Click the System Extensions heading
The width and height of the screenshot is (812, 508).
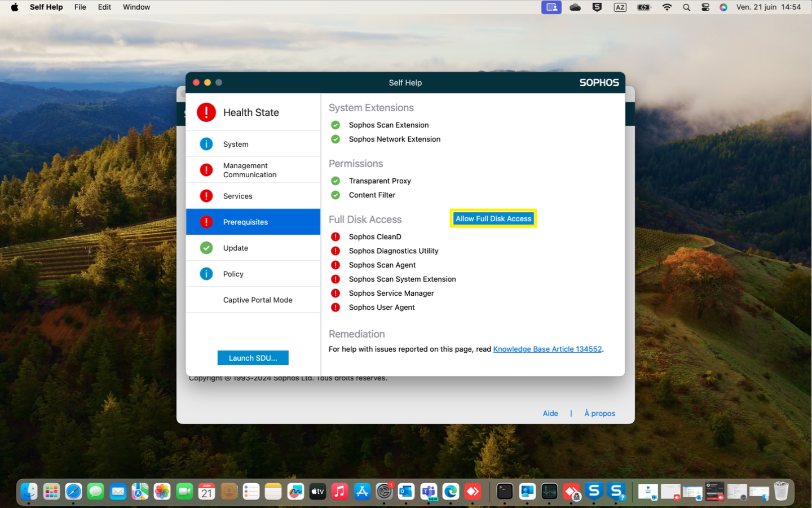point(371,108)
